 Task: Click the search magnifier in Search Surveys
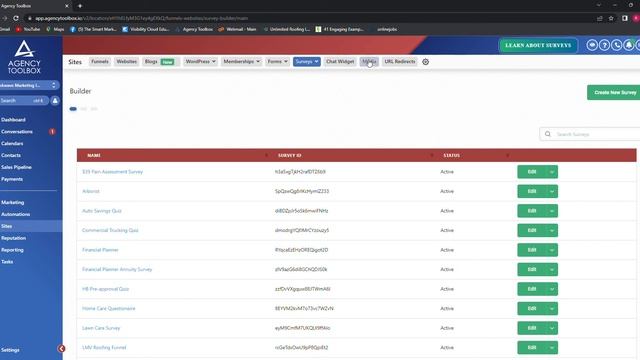pyautogui.click(x=548, y=134)
